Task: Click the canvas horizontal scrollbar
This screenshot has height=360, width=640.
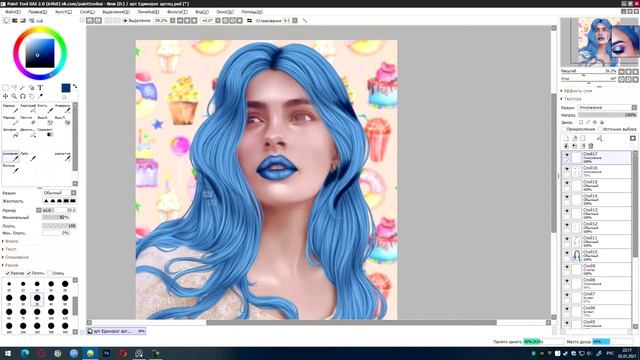Action: point(351,322)
